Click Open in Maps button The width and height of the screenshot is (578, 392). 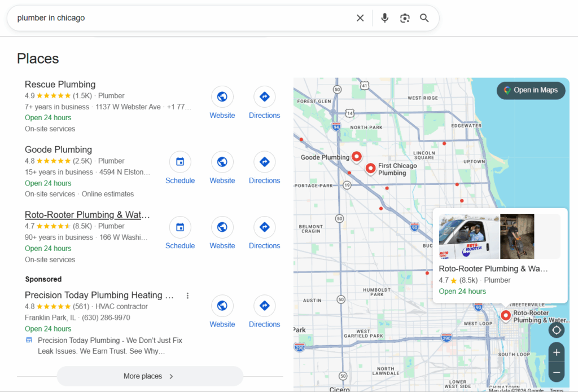(531, 90)
